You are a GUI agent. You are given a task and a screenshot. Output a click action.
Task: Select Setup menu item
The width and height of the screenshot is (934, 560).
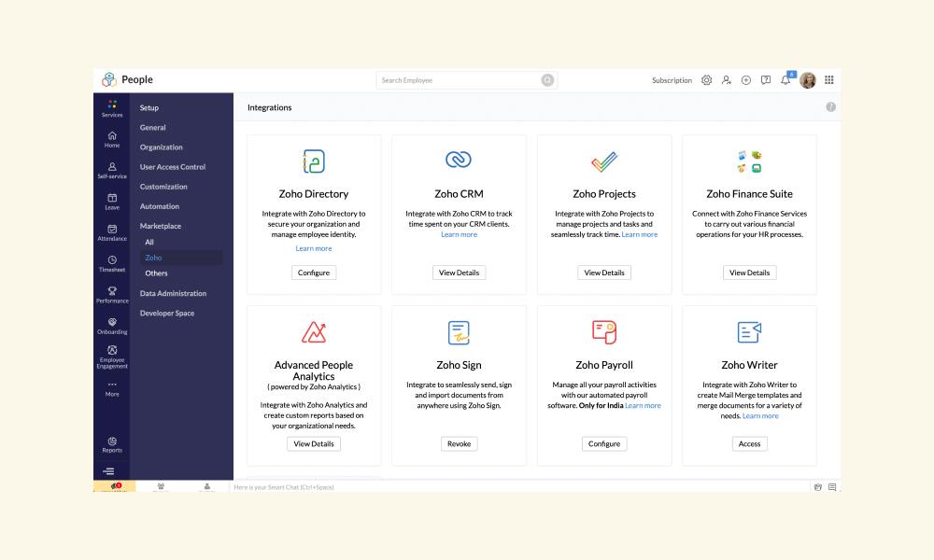149,107
